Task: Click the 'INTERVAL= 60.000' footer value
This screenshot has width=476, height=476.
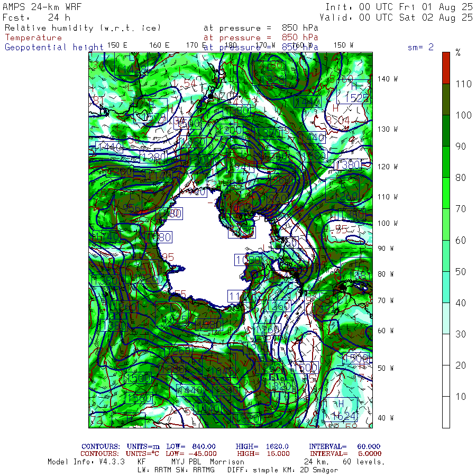Action: point(345,447)
